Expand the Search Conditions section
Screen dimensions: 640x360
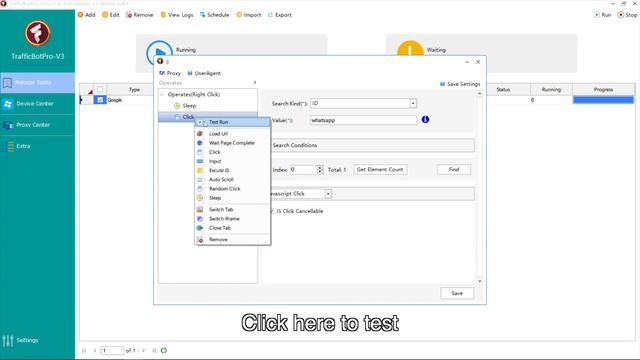[x=373, y=145]
